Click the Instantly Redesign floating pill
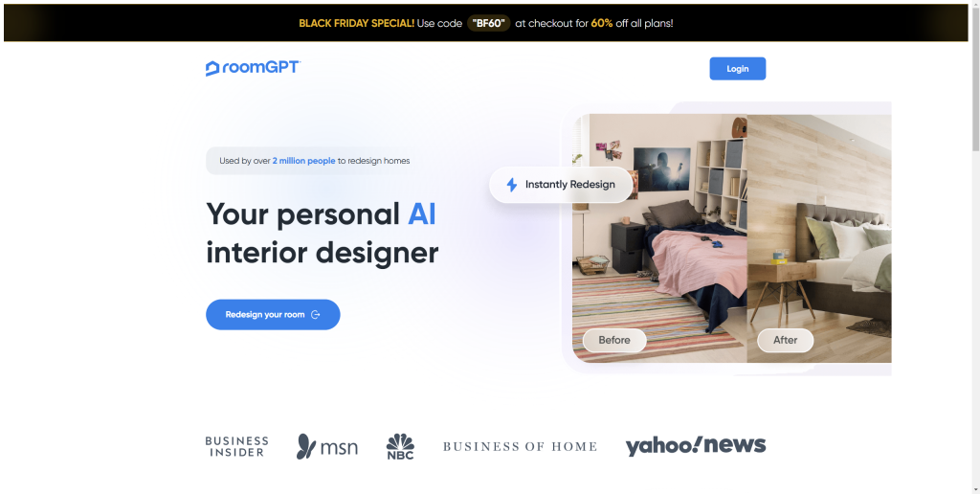This screenshot has width=980, height=494. pyautogui.click(x=561, y=185)
